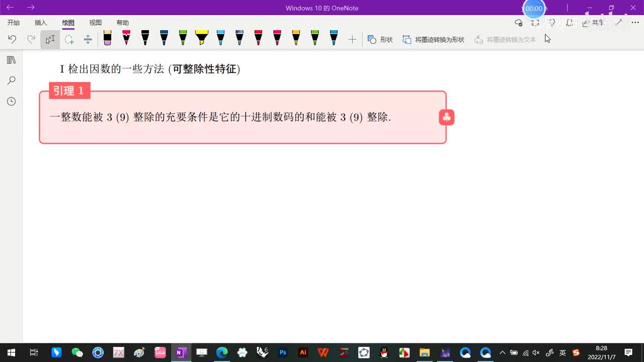Choose the Lasso Select tool
Image resolution: width=644 pixels, height=362 pixels.
pos(69,39)
